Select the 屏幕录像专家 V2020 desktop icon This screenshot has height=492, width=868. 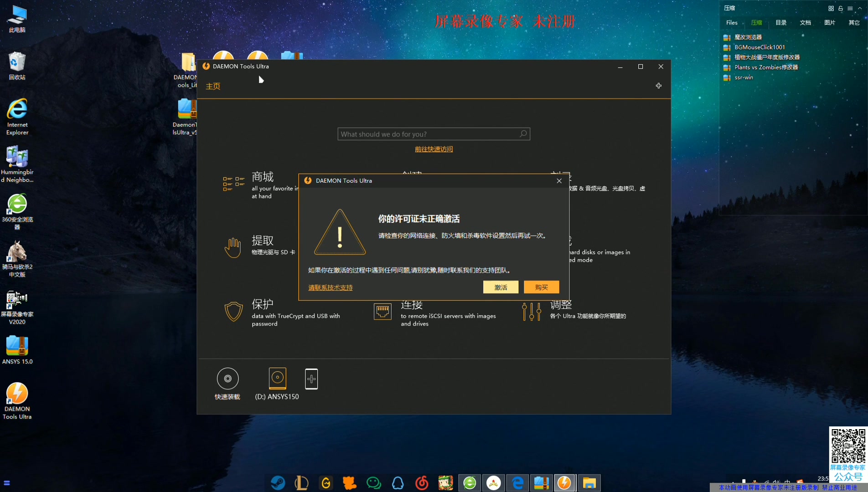(x=17, y=308)
